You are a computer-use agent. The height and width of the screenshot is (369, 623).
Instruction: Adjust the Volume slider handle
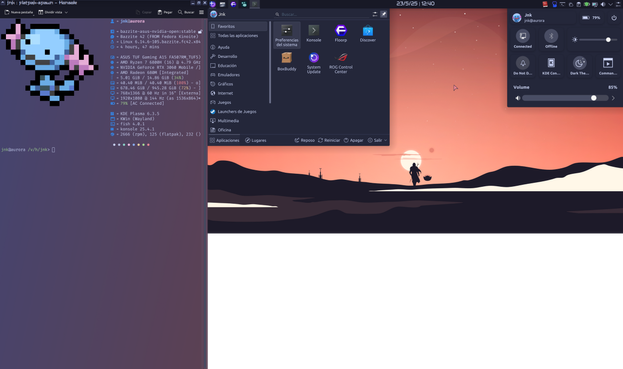[x=594, y=98]
